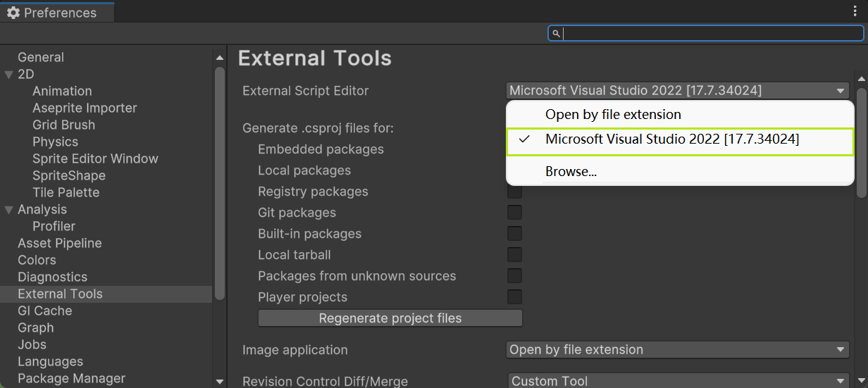Viewport: 868px width, 388px height.
Task: Open the three-dot window options menu
Action: (855, 12)
